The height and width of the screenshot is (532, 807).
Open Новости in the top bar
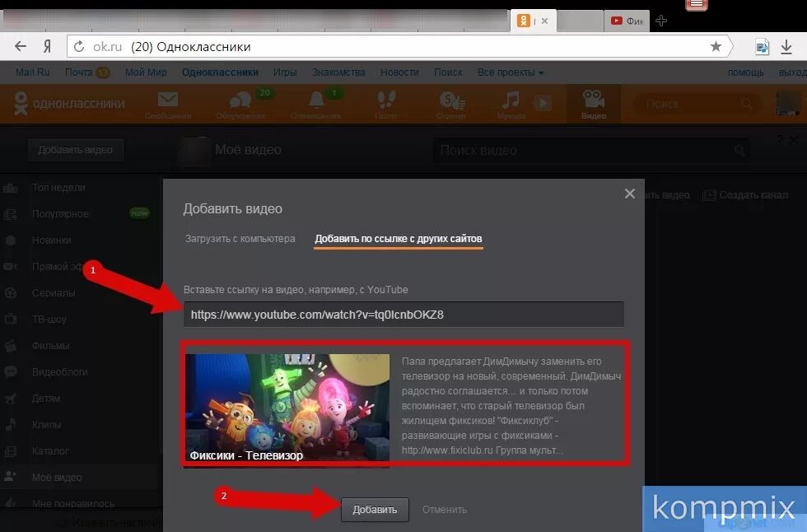pos(399,72)
